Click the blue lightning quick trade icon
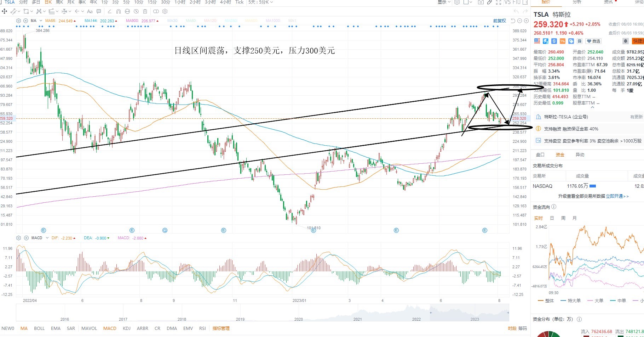Image resolution: width=644 pixels, height=337 pixels. click(546, 41)
